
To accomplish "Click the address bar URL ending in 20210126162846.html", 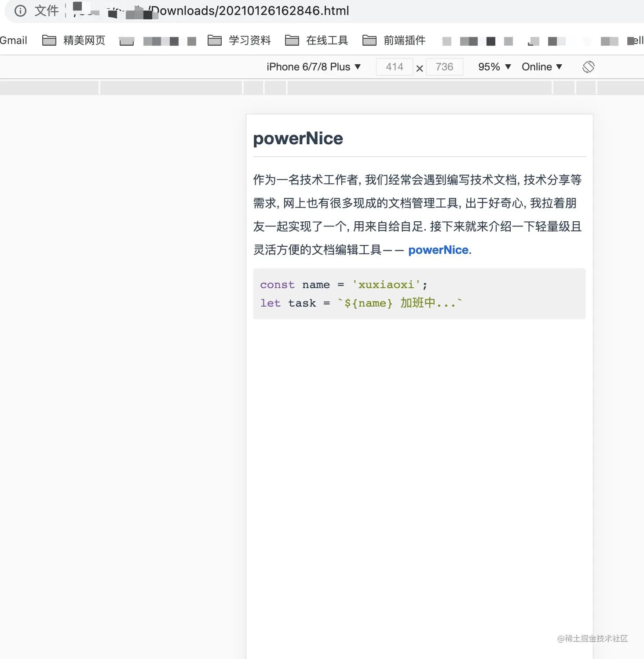I will [211, 11].
